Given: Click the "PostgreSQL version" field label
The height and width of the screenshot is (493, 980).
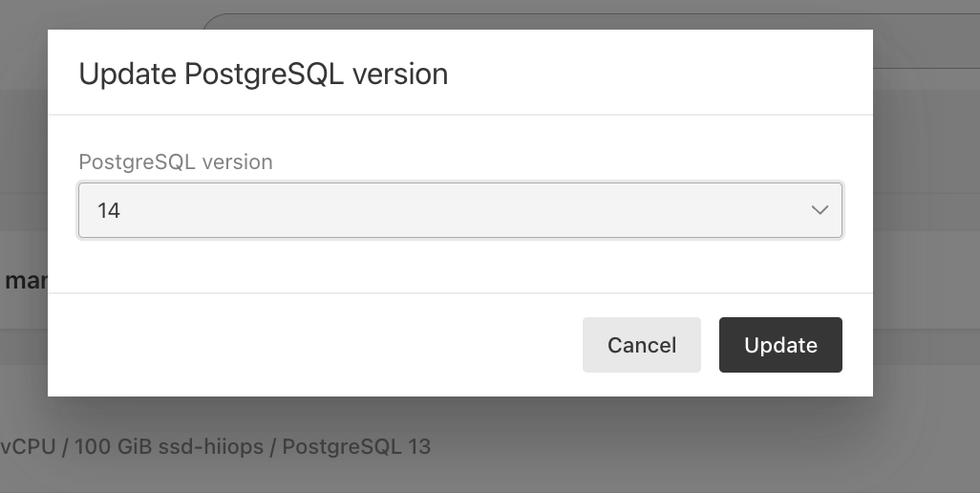Looking at the screenshot, I should pyautogui.click(x=176, y=162).
